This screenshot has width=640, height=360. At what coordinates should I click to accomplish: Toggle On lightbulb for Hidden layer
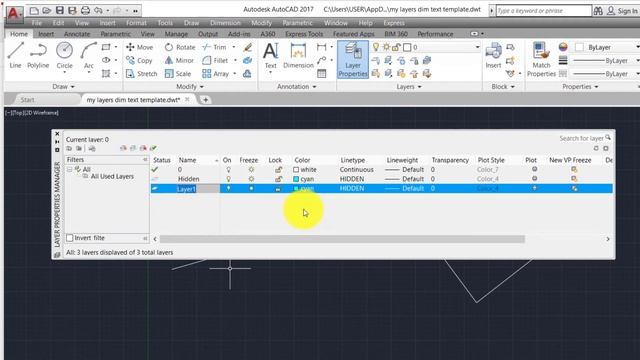[229, 179]
